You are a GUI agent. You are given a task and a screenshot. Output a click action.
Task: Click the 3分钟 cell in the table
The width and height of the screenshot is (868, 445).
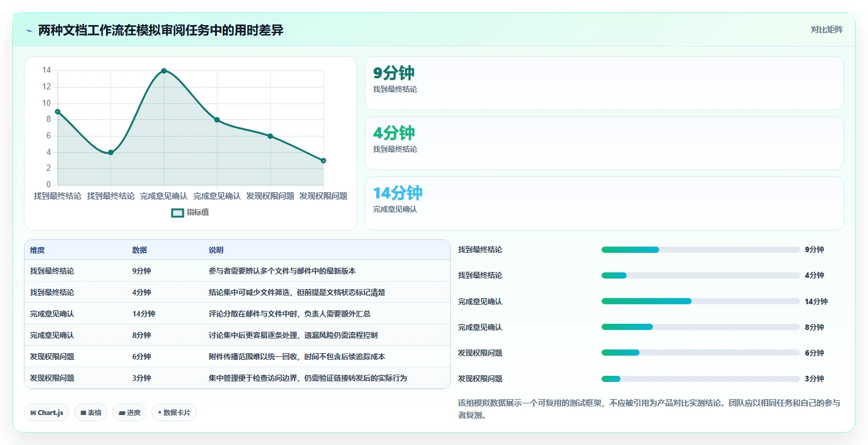[142, 378]
